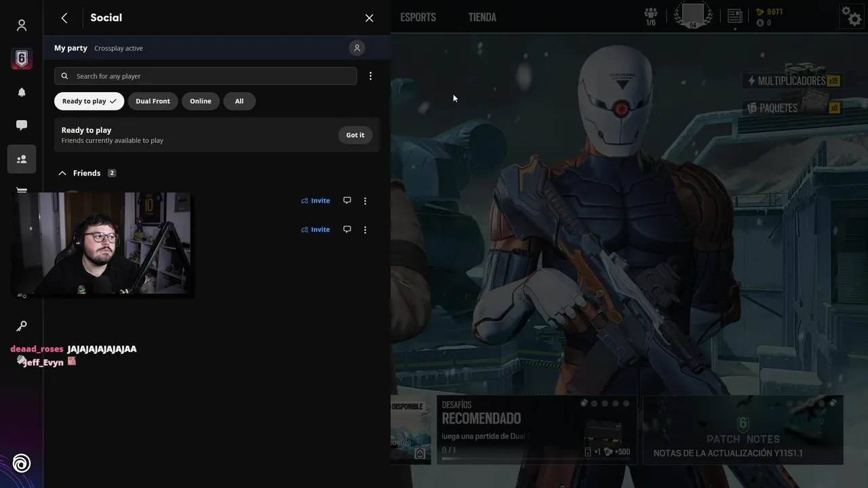Viewport: 868px width, 488px height.
Task: Open MULTIPLICADORES boosters
Action: tap(793, 81)
